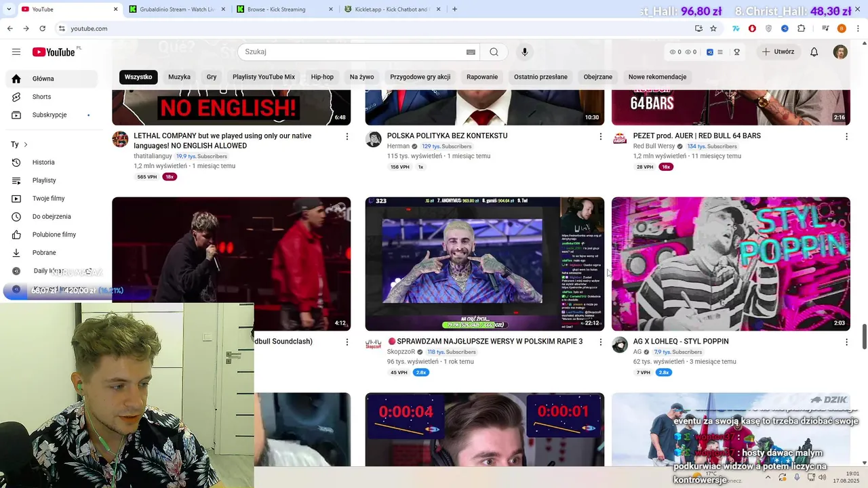Open the grey shield extension icon
The width and height of the screenshot is (868, 488).
(x=768, y=28)
